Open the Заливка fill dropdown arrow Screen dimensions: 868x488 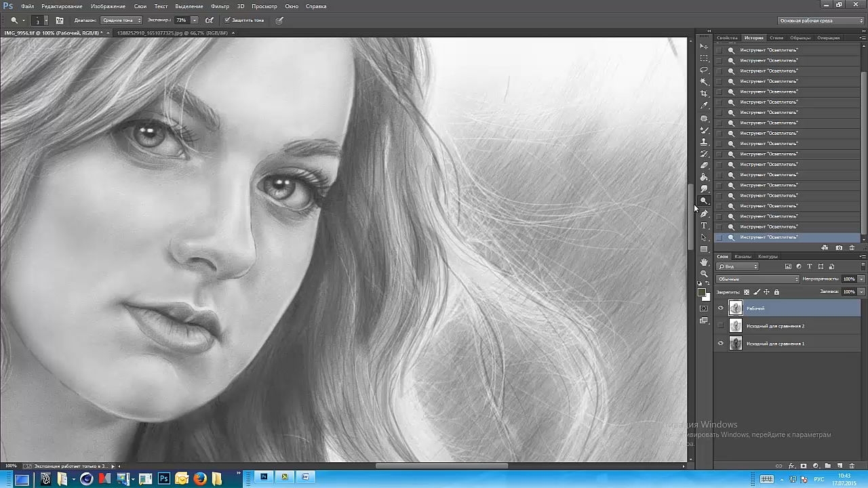click(862, 292)
